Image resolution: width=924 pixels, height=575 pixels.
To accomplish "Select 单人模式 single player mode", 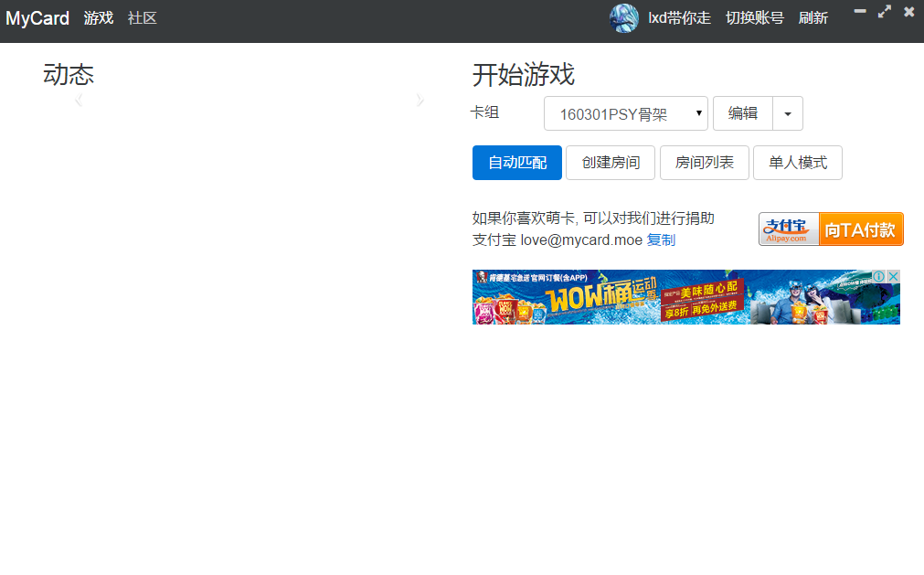I will coord(797,163).
